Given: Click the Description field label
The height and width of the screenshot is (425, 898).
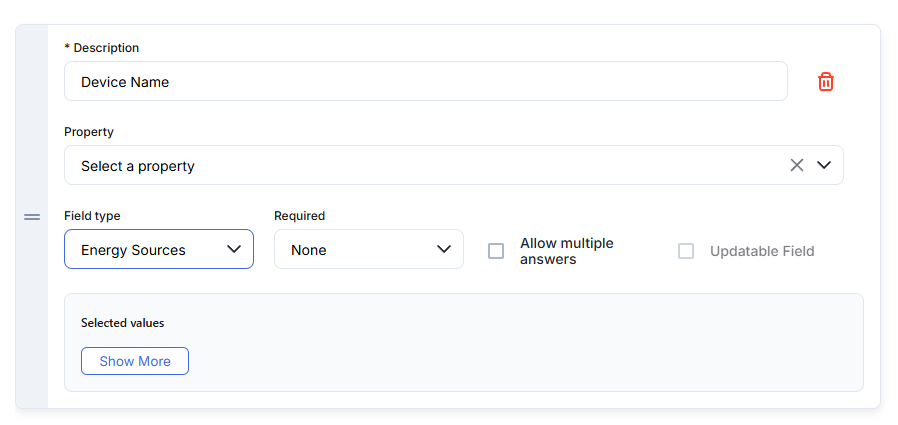Looking at the screenshot, I should pyautogui.click(x=102, y=48).
